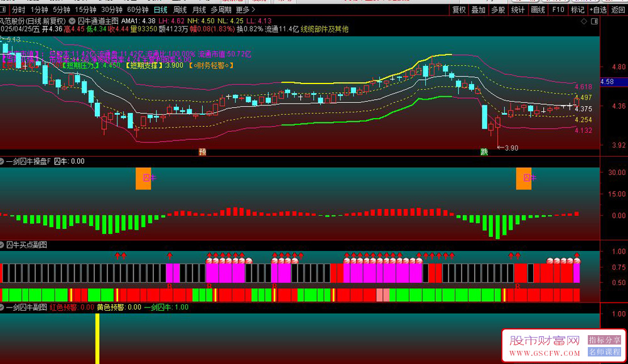Click the diamond icon on main chart header

[584, 21]
